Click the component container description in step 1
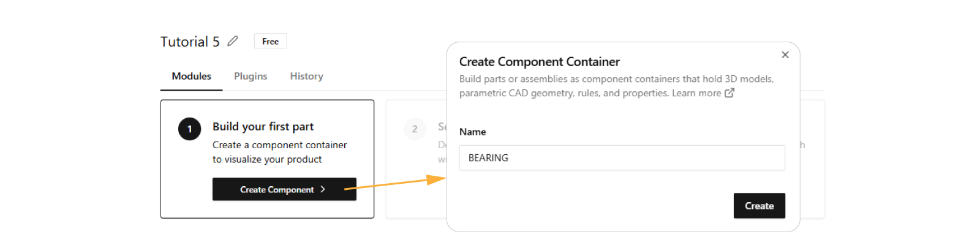Viewport: 980px width, 245px height. [x=279, y=152]
